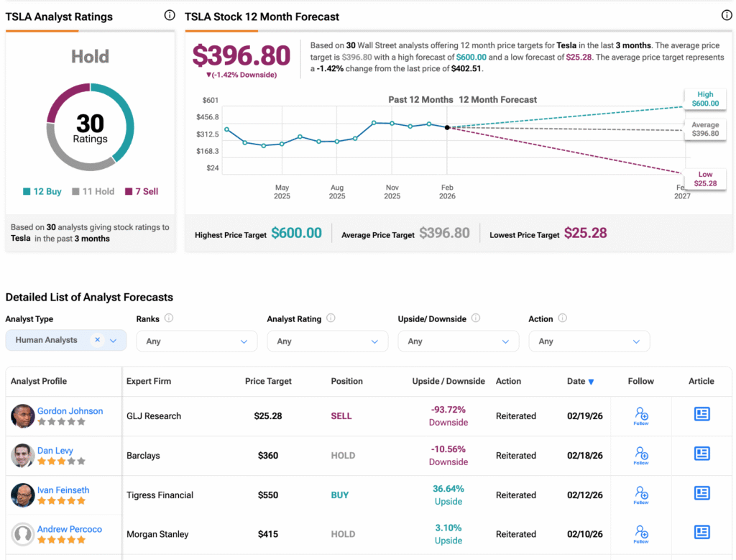Click info icon next to Upside/Downside filter
The width and height of the screenshot is (736, 560).
click(475, 318)
